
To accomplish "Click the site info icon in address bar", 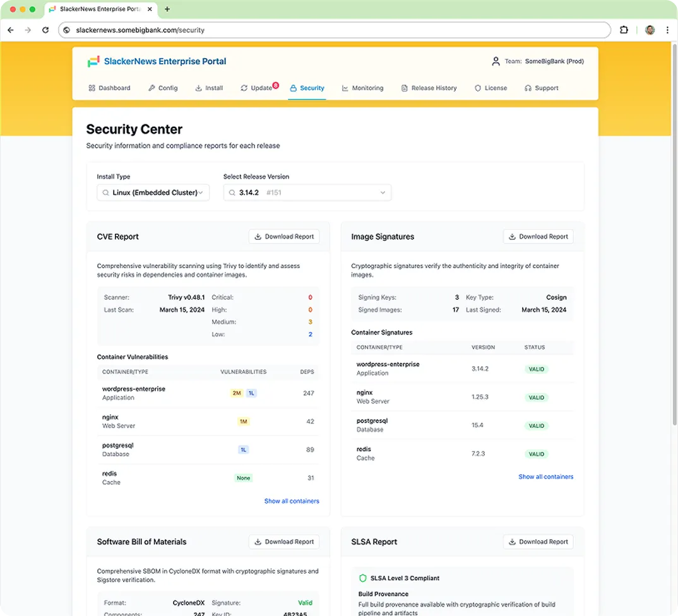I will click(x=66, y=30).
